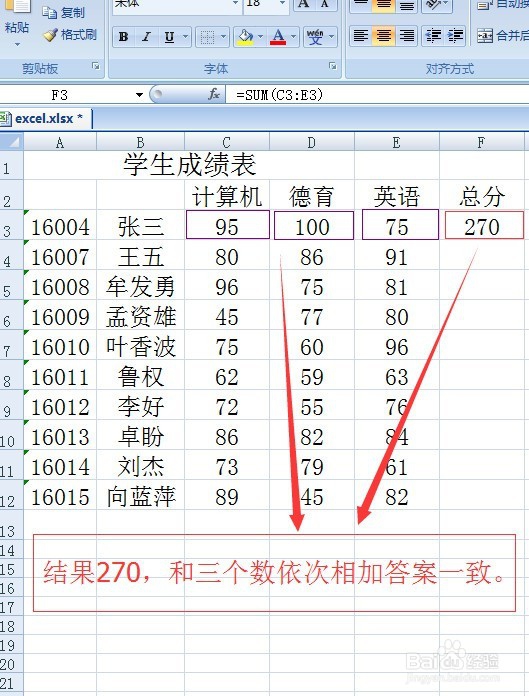Open the fill color dropdown arrow
This screenshot has height=696, width=529.
261,37
